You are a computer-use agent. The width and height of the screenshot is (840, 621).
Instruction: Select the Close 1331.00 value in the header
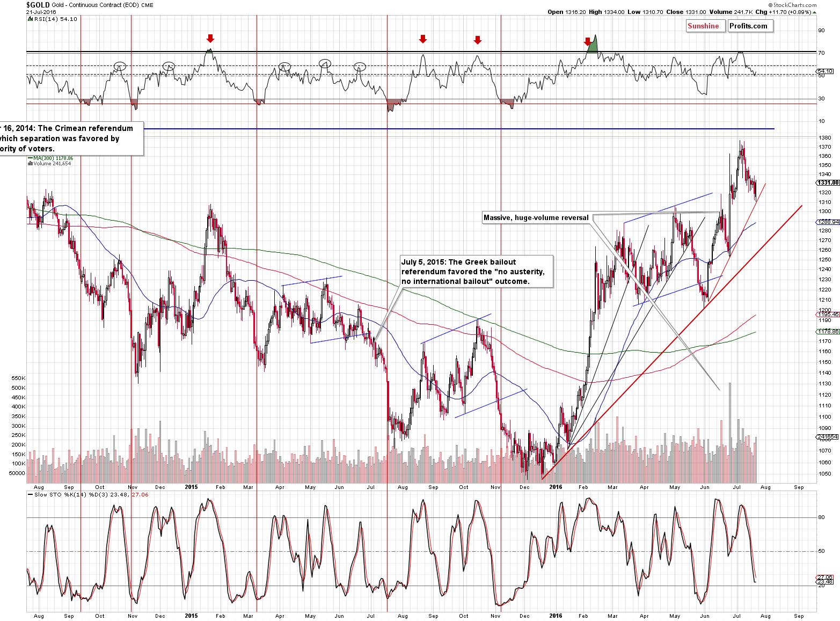[686, 12]
